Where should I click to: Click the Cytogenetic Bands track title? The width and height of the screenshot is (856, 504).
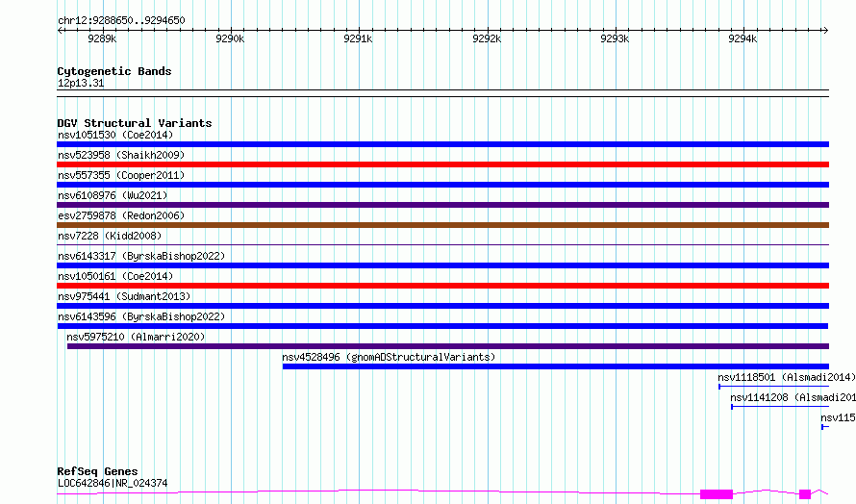(x=114, y=71)
